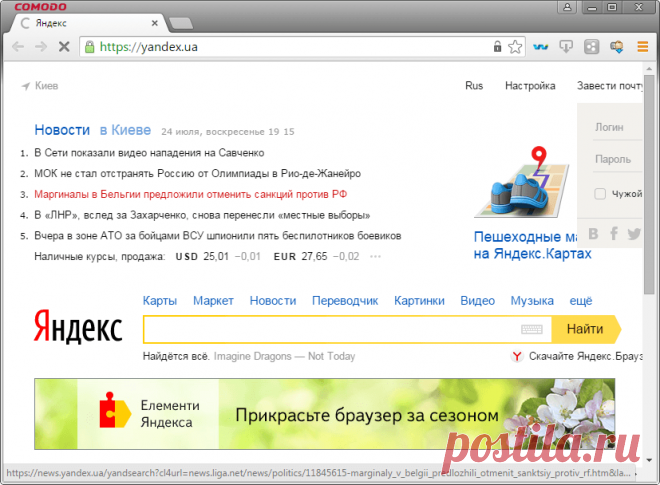
Task: Open a new tab button
Action: [181, 23]
